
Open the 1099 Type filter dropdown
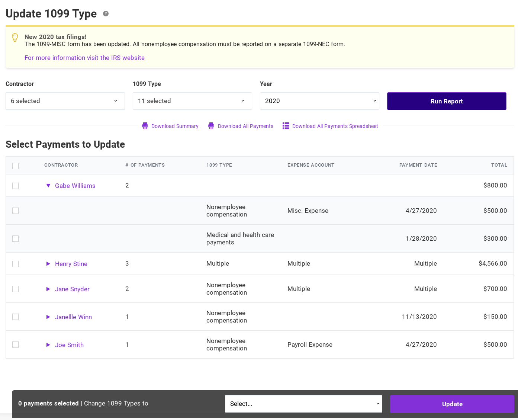[192, 101]
